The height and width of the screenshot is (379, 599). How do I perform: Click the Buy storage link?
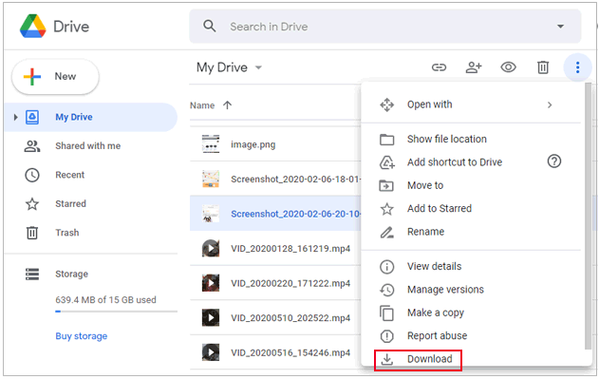pos(81,336)
